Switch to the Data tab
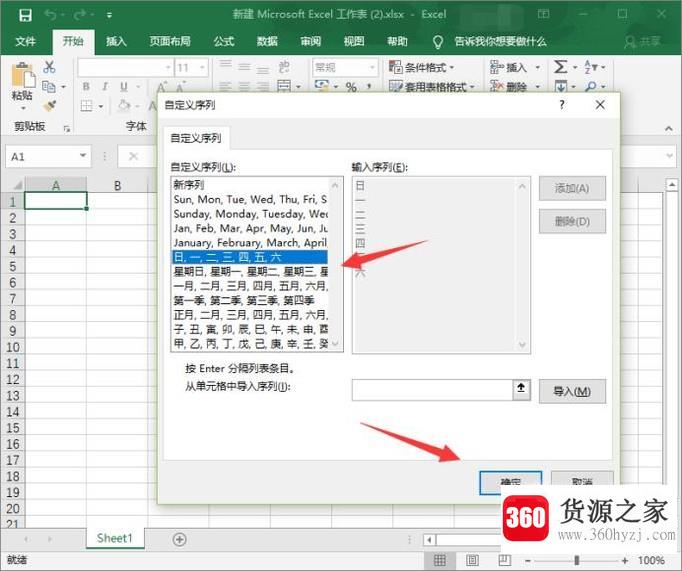This screenshot has width=682, height=571. (267, 41)
